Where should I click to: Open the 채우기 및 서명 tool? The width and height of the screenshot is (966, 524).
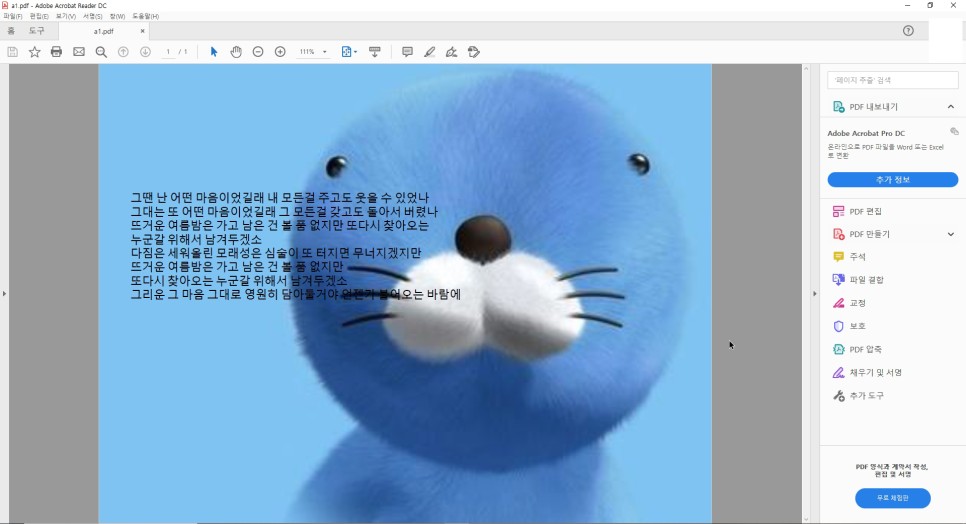[x=867, y=373]
